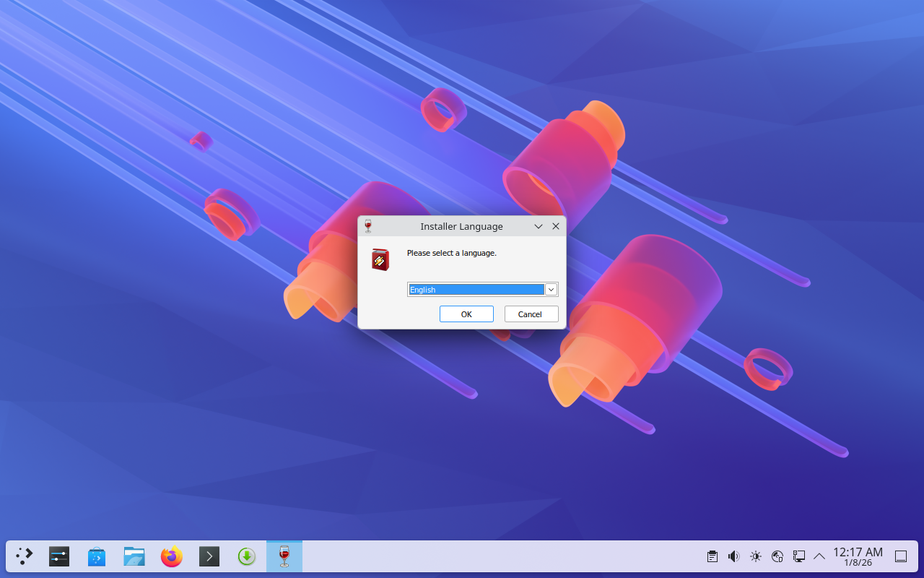Open clipboard tray widget
Viewport: 924px width, 578px height.
(712, 556)
